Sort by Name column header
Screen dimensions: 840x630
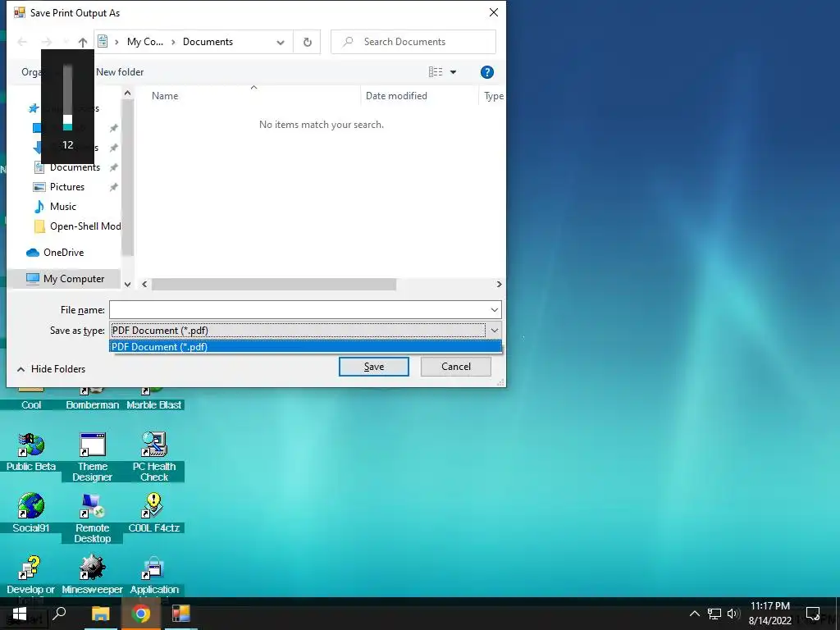(x=164, y=96)
